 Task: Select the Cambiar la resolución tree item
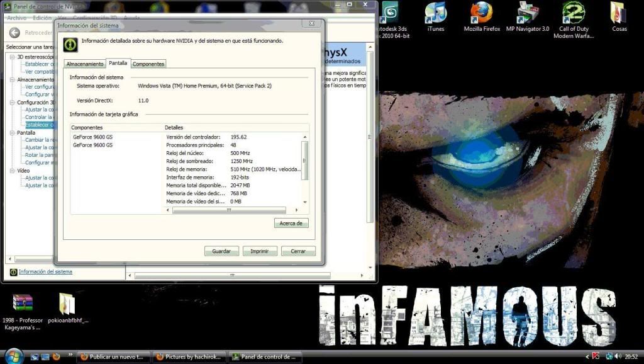point(40,140)
